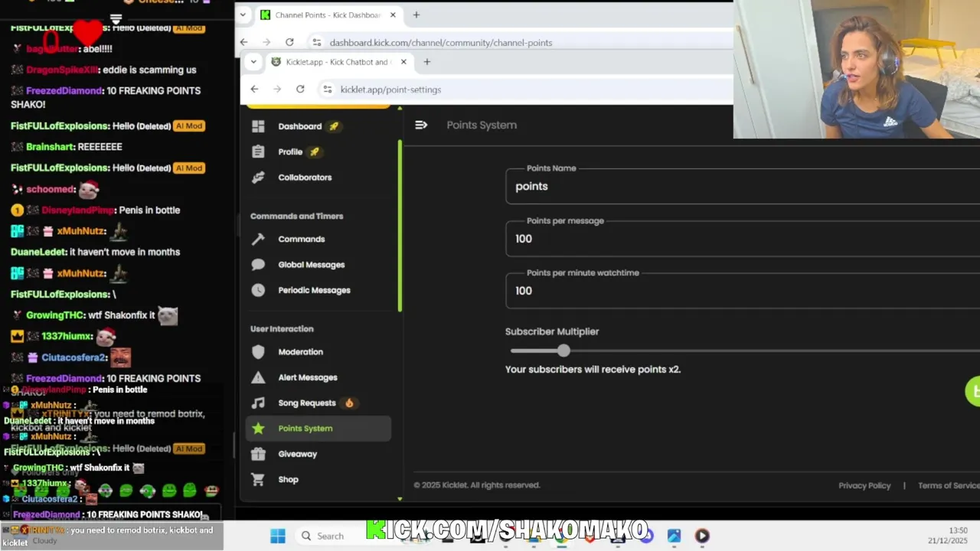View site info for kicklet.app

[x=328, y=90]
